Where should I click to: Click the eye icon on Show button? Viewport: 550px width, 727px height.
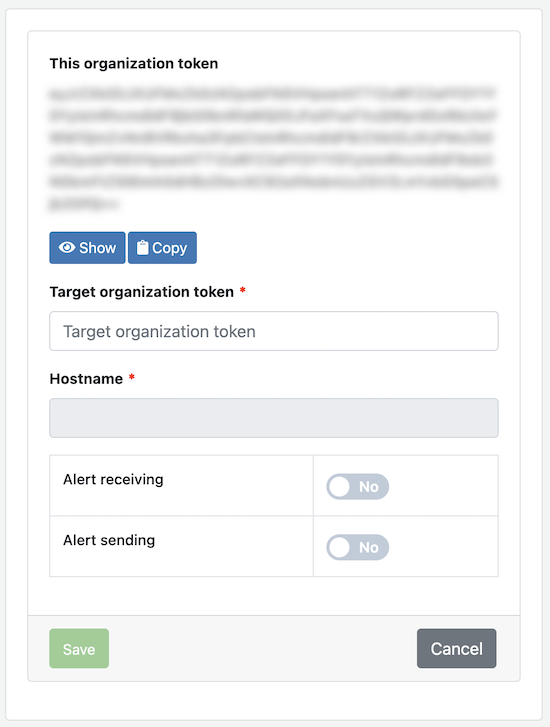[67, 248]
